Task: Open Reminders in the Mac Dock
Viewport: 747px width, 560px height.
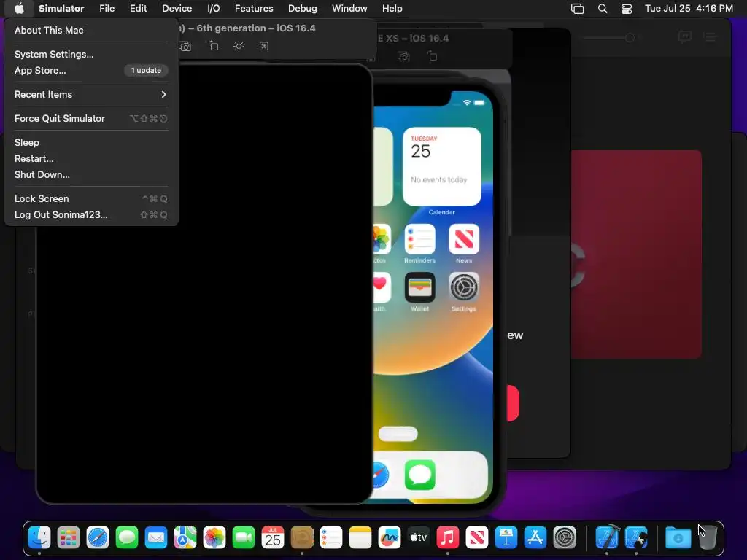Action: point(331,538)
